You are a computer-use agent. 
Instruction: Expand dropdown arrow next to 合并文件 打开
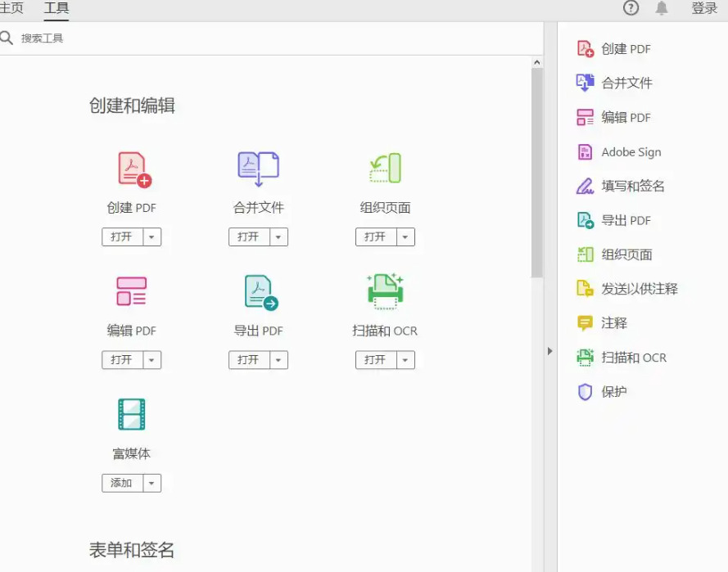[x=278, y=237]
